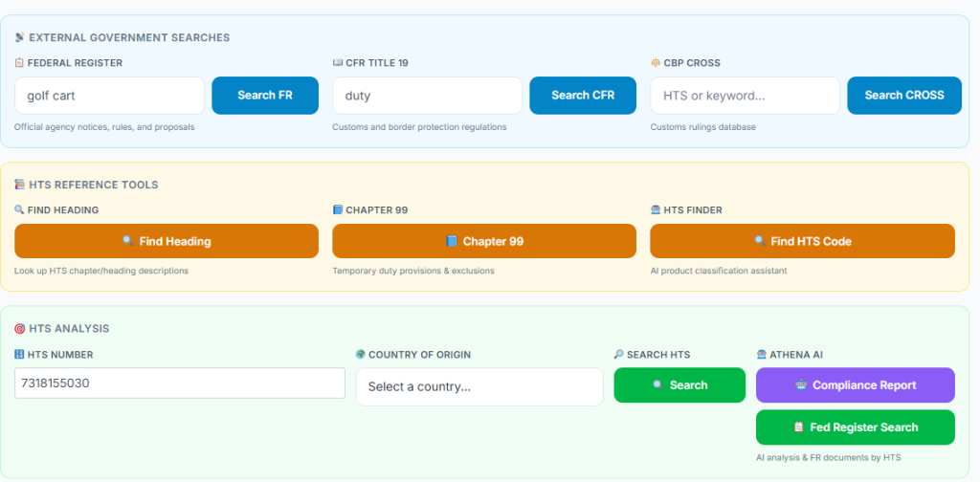Click the globe icon beside Country of Origin
Image resolution: width=980 pixels, height=482 pixels.
(x=360, y=355)
